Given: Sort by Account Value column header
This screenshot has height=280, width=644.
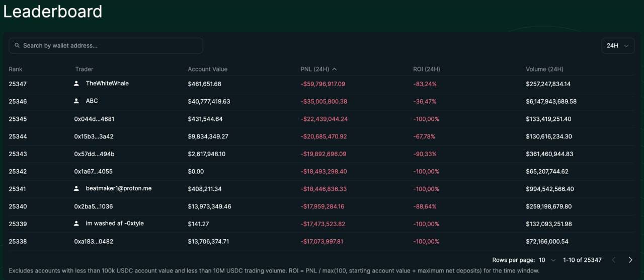Looking at the screenshot, I should pos(207,69).
